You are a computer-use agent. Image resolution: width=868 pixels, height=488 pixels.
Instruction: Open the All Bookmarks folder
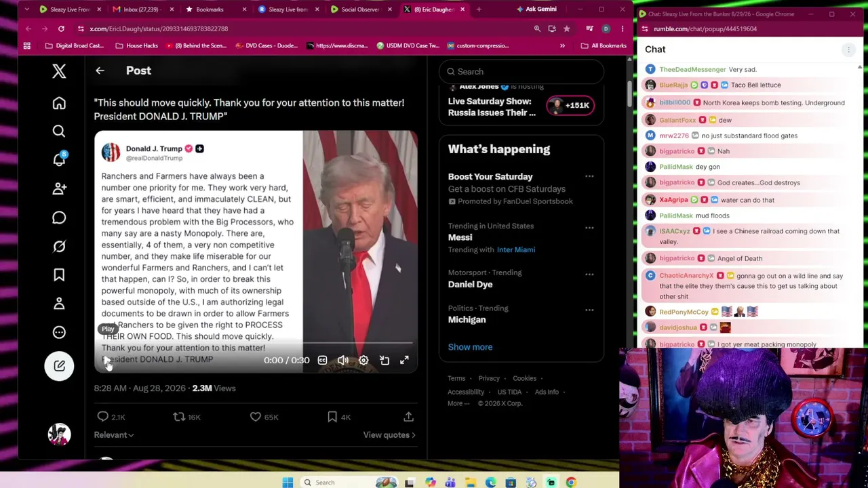[x=604, y=46]
